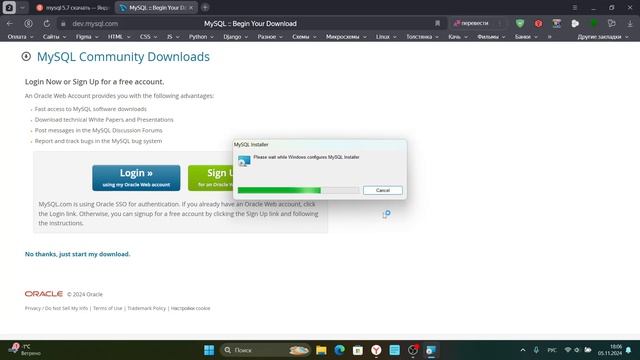Image resolution: width=640 pixels, height=360 pixels.
Task: Click the dev.mysql.com address bar
Action: pos(95,24)
